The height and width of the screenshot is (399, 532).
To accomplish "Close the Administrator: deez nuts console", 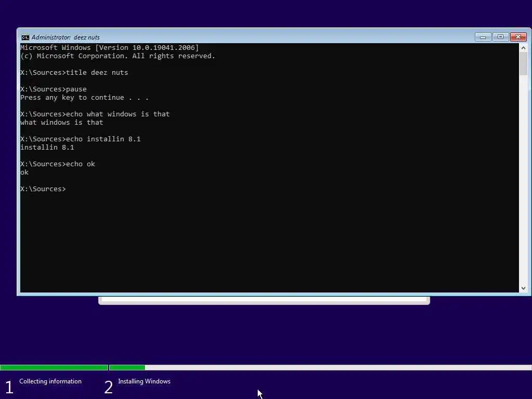I will click(518, 37).
